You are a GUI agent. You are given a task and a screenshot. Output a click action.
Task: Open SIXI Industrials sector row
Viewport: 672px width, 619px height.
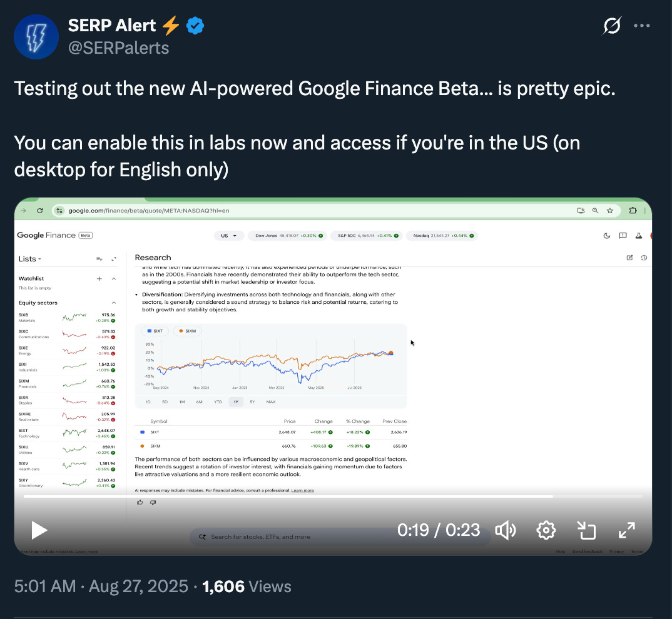point(67,367)
